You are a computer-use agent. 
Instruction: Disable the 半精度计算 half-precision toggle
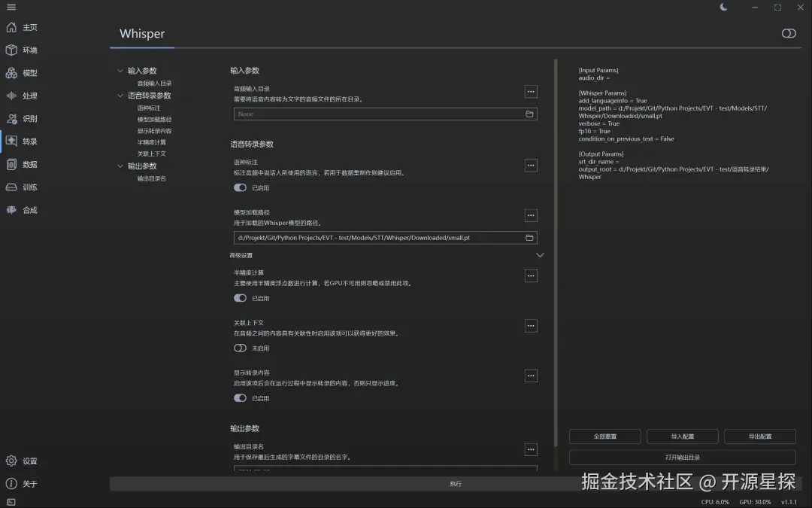tap(239, 297)
